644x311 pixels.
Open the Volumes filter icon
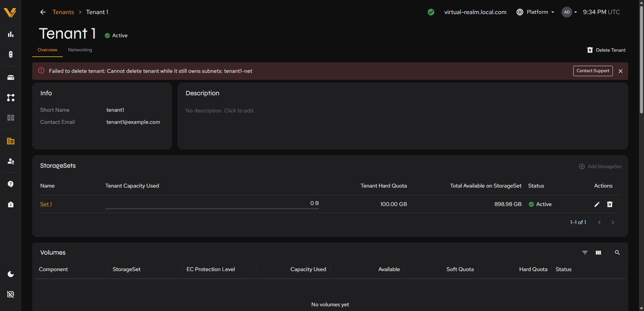pyautogui.click(x=585, y=253)
